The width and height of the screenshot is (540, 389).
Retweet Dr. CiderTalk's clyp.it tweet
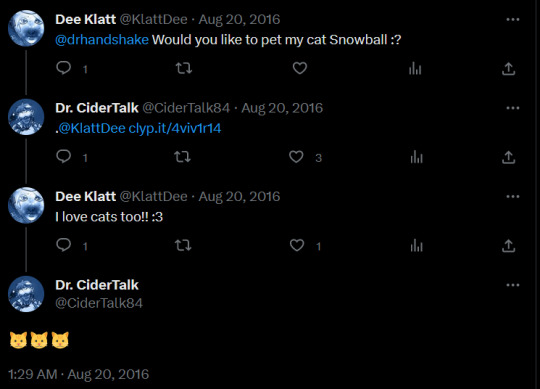(182, 157)
